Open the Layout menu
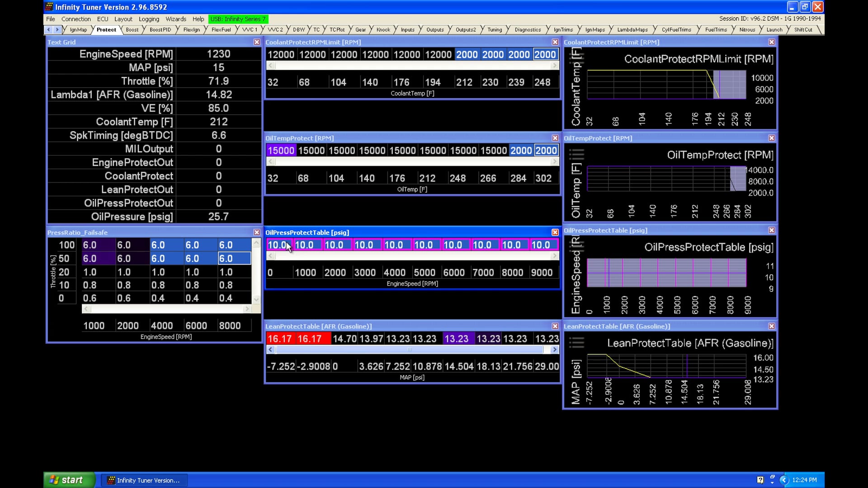 [x=123, y=19]
